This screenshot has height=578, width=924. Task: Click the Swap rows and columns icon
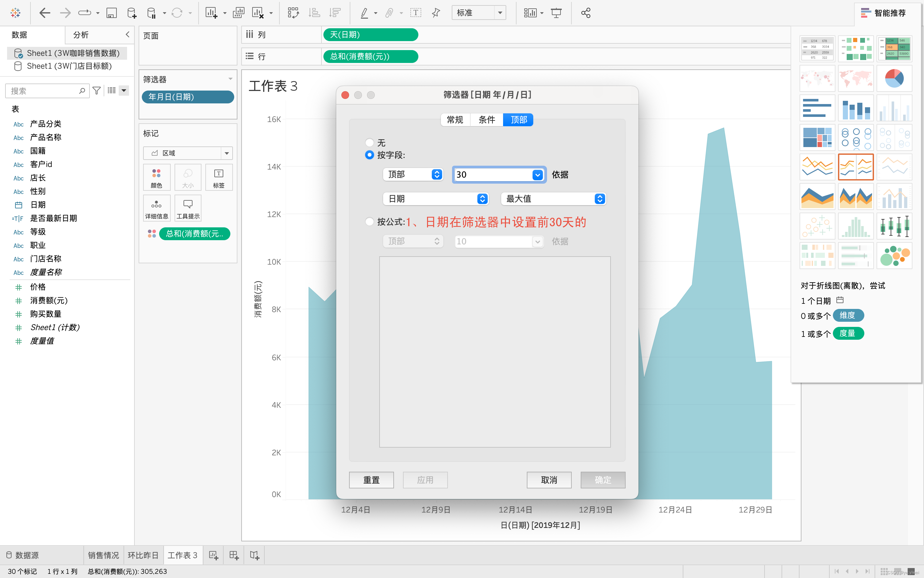coord(293,13)
